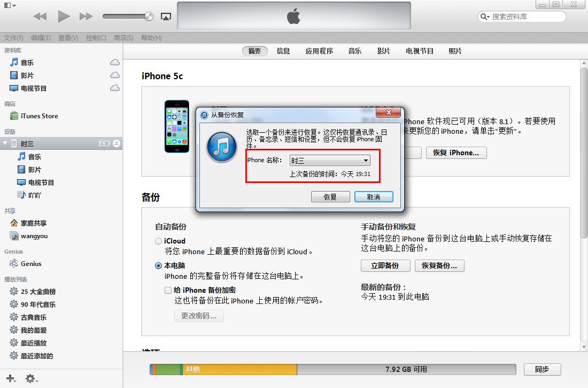Select the 本电脑 backup radio button
Viewport: 588px width, 388px height.
click(158, 265)
